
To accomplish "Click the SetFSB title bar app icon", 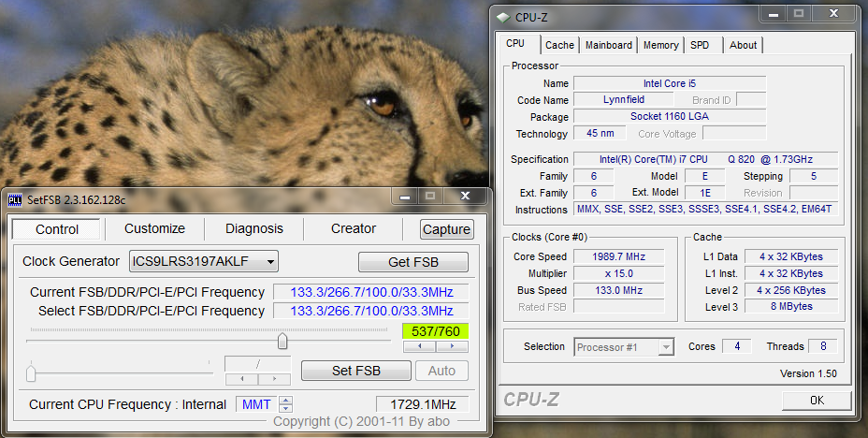I will [x=15, y=199].
